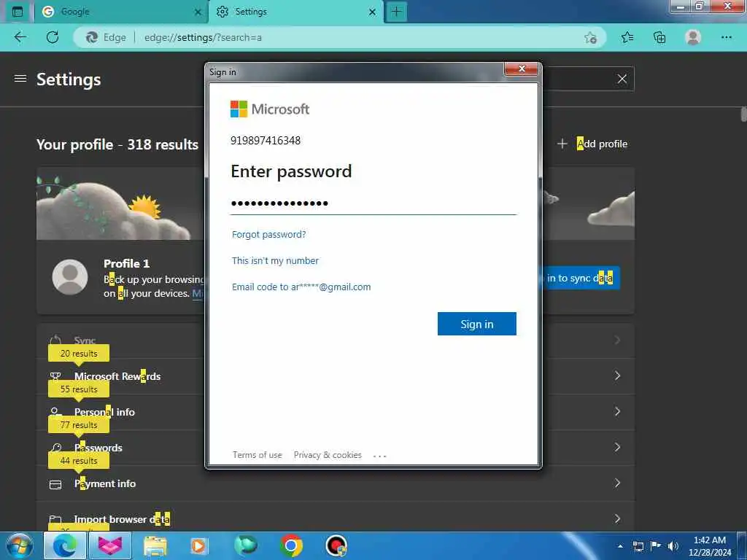Click Add profile button
The width and height of the screenshot is (747, 560).
[592, 144]
